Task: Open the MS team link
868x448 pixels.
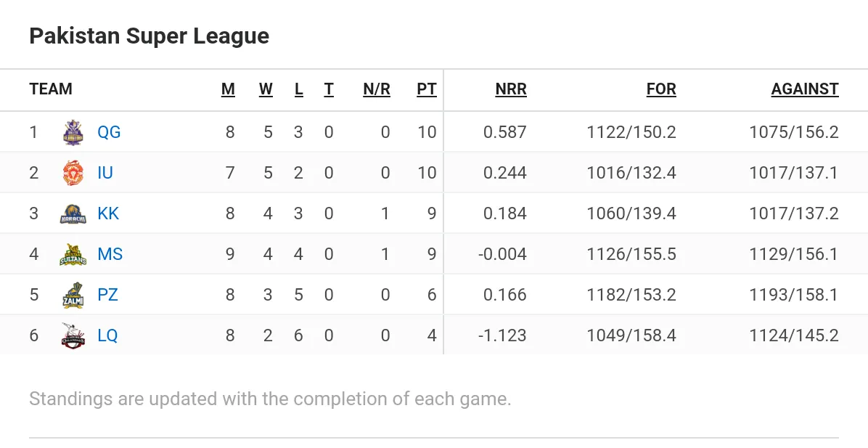Action: [x=110, y=254]
